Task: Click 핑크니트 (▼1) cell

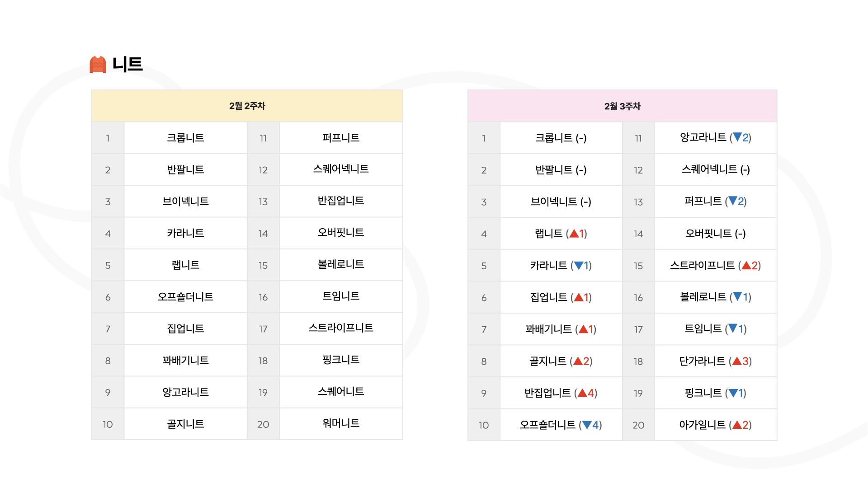Action: point(716,393)
